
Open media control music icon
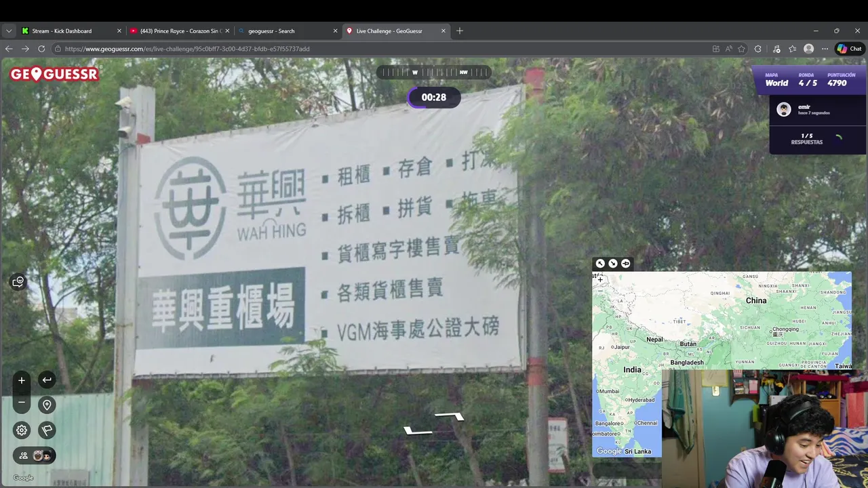(776, 49)
